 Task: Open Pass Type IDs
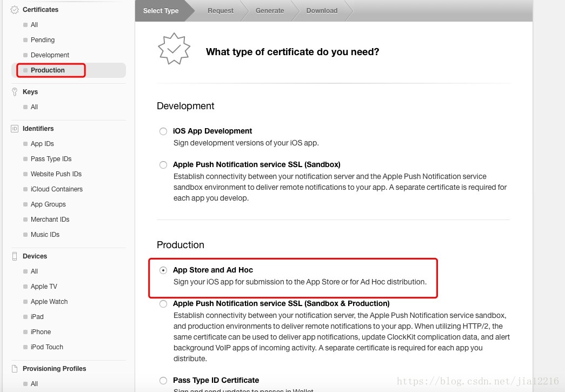click(x=51, y=159)
